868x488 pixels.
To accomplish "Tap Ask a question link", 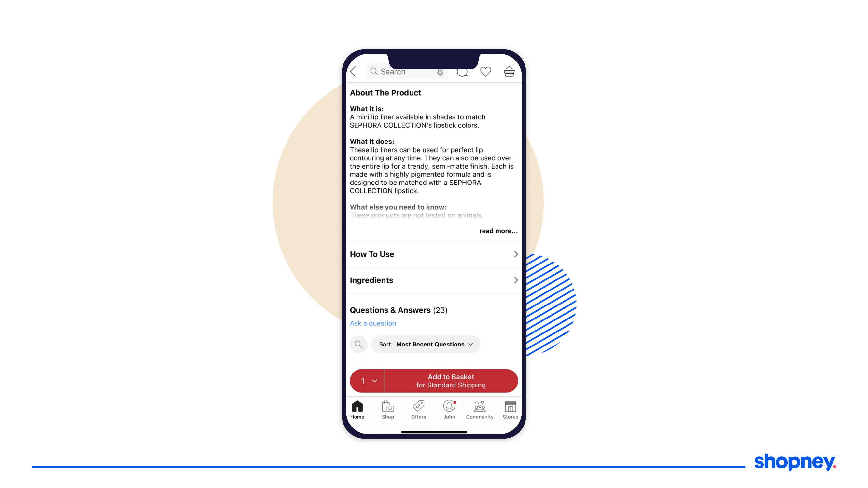I will (372, 323).
